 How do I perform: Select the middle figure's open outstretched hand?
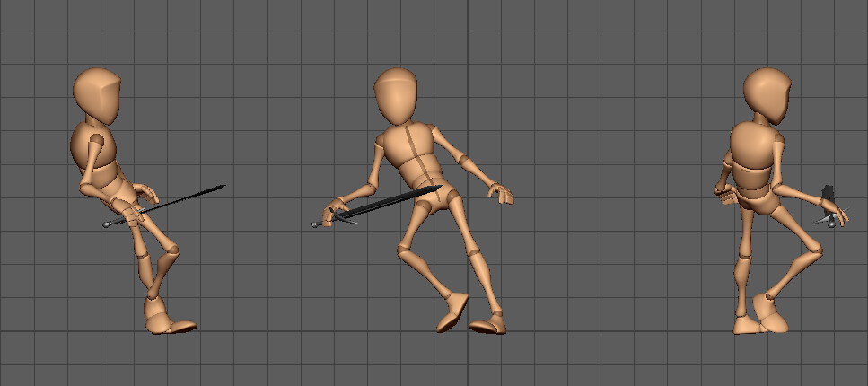[501, 193]
